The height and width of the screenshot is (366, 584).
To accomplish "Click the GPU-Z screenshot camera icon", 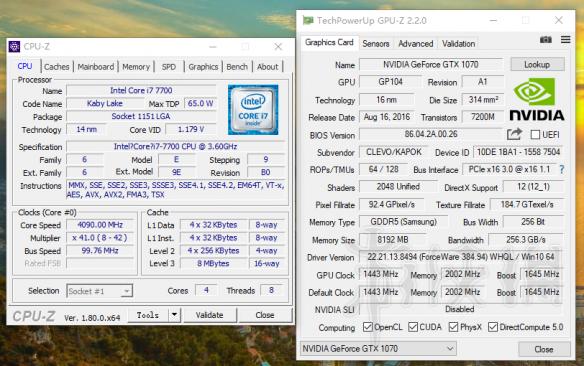I will 546,39.
